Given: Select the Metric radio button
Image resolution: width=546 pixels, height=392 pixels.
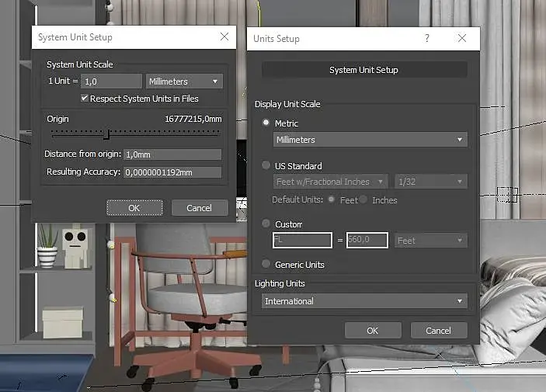Looking at the screenshot, I should point(266,123).
